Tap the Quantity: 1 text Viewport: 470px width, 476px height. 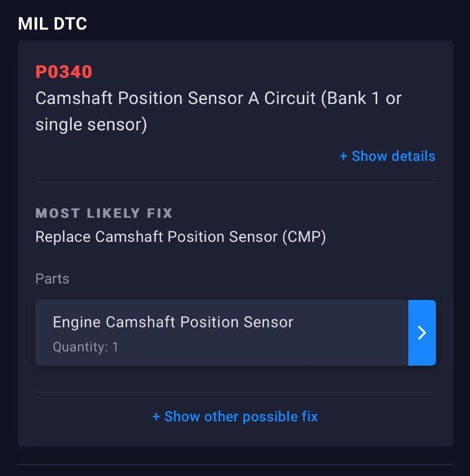point(85,347)
